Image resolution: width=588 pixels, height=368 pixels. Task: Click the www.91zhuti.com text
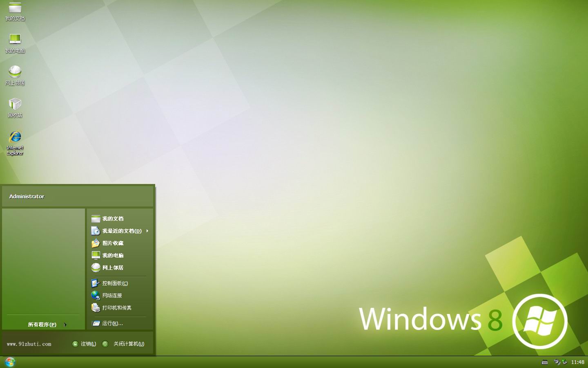coord(29,344)
